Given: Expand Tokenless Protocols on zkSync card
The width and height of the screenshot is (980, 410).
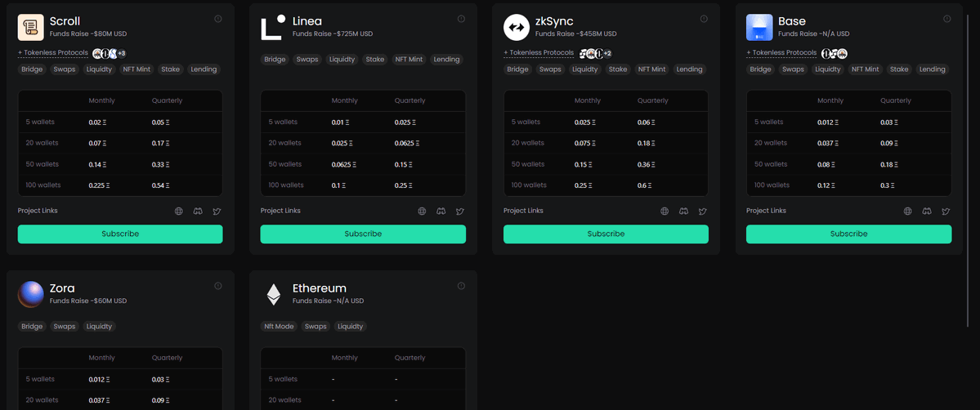Looking at the screenshot, I should (x=539, y=53).
